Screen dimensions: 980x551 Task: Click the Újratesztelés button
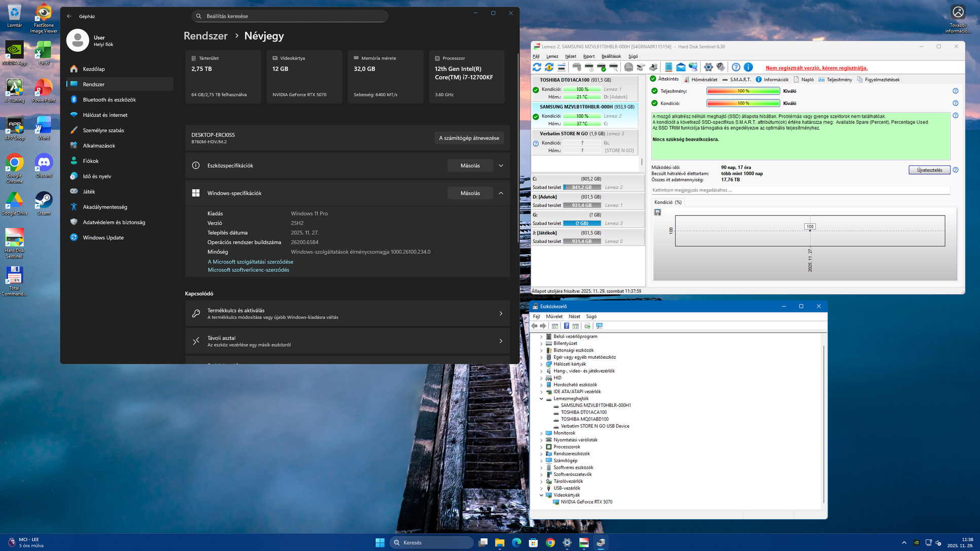click(x=929, y=170)
